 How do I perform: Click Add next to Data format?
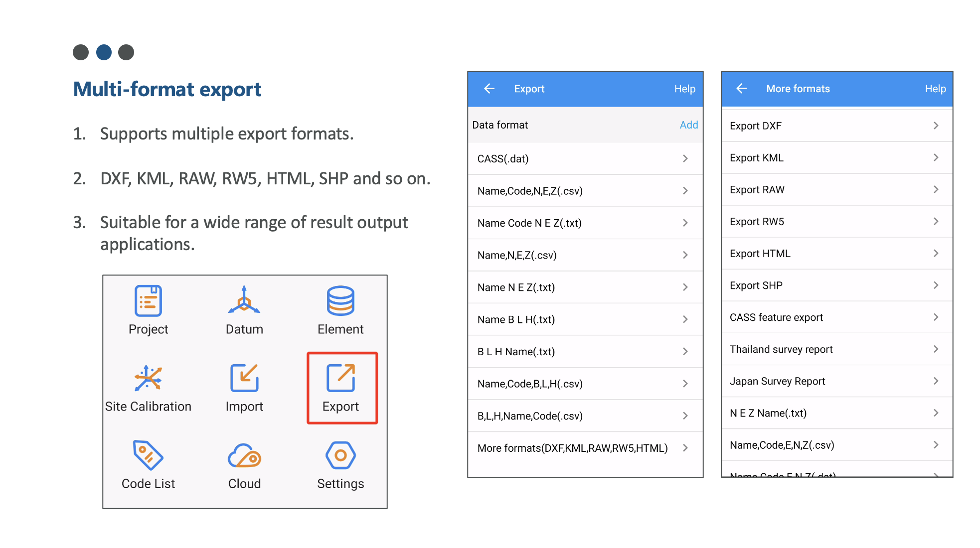tap(688, 125)
